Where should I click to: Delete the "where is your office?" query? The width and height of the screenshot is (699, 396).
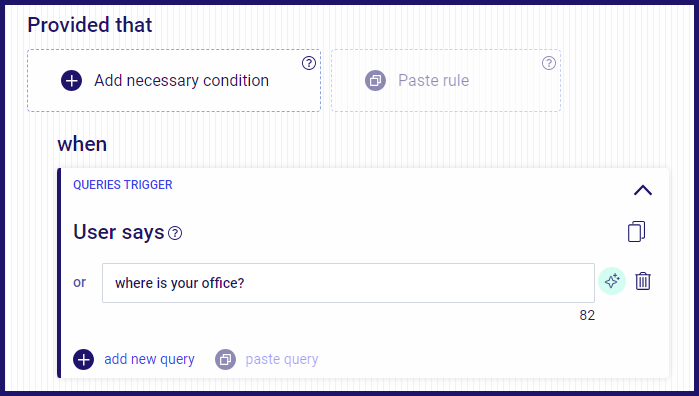click(x=643, y=281)
